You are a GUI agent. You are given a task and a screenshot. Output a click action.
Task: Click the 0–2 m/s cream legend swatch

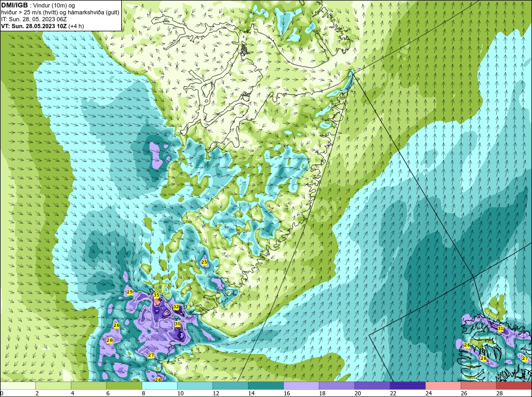pyautogui.click(x=18, y=385)
